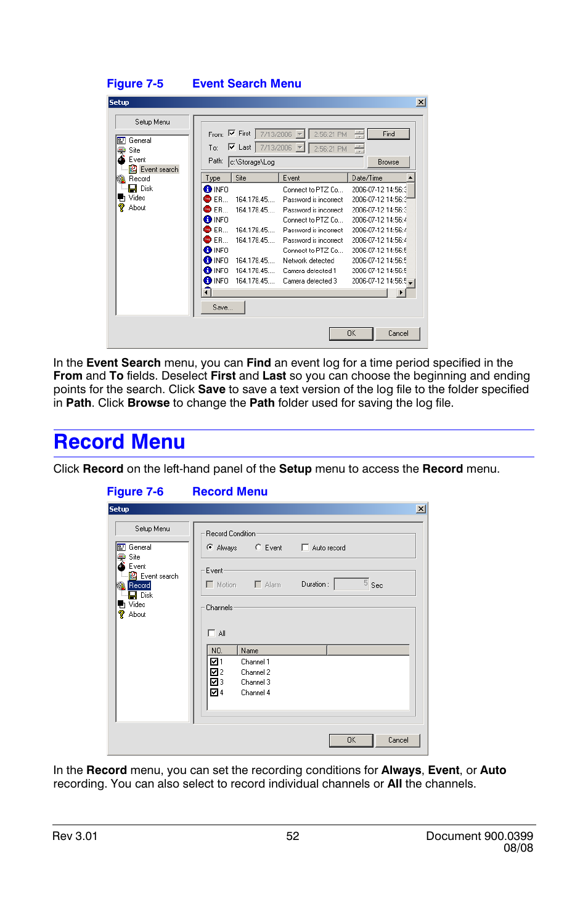This screenshot has height=909, width=588.
Task: Click the Find button
Action: (x=388, y=134)
